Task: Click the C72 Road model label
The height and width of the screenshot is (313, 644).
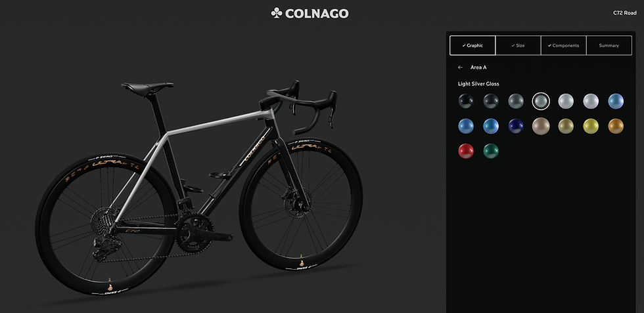Action: [625, 13]
